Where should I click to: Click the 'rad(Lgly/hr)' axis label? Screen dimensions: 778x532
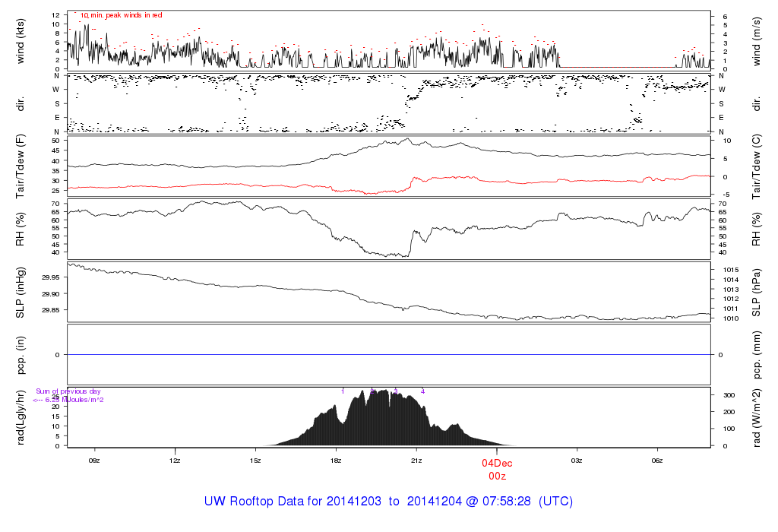[21, 417]
